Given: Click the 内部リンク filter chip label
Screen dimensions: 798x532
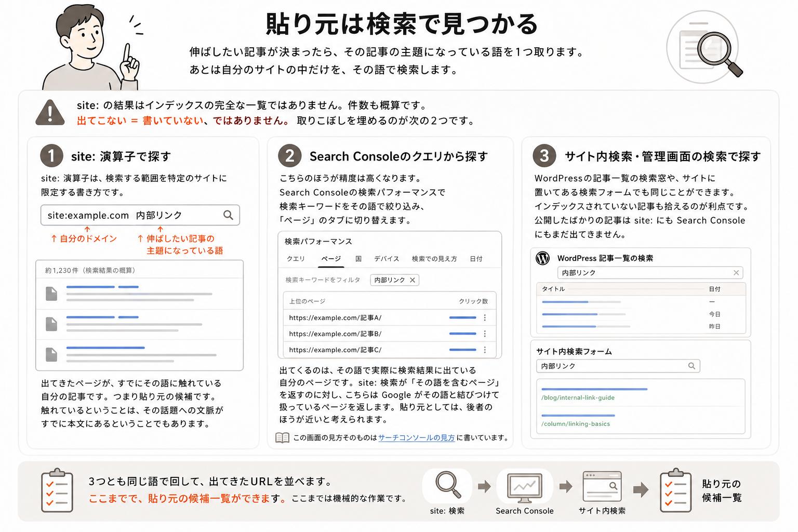Looking at the screenshot, I should coord(390,280).
